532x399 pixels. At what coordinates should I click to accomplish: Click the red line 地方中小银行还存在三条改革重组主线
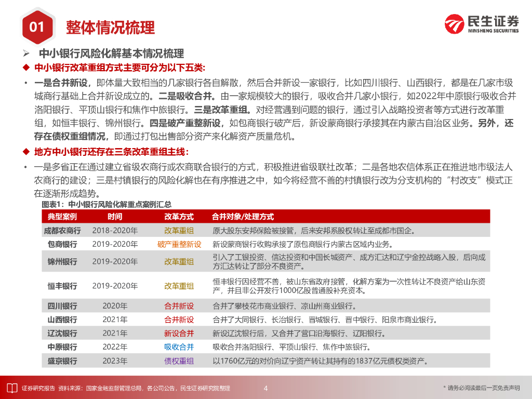(112, 152)
